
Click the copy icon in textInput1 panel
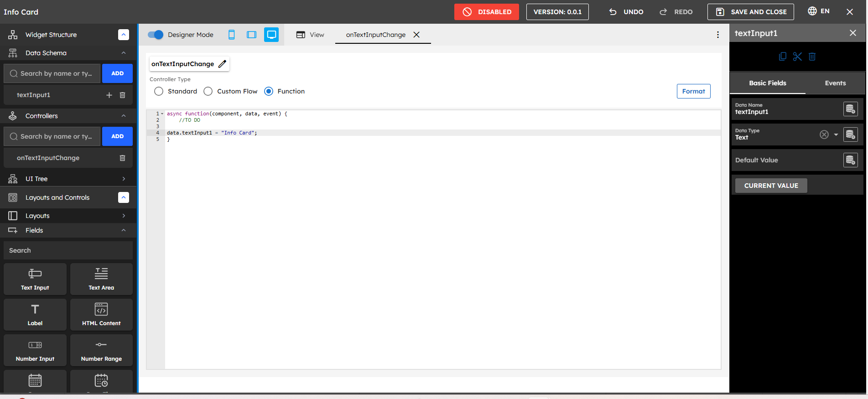pos(783,57)
